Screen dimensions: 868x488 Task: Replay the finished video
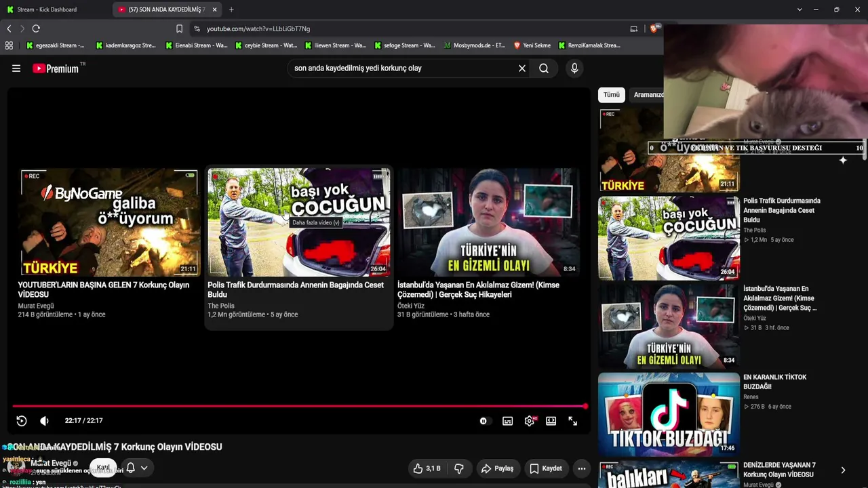tap(22, 421)
